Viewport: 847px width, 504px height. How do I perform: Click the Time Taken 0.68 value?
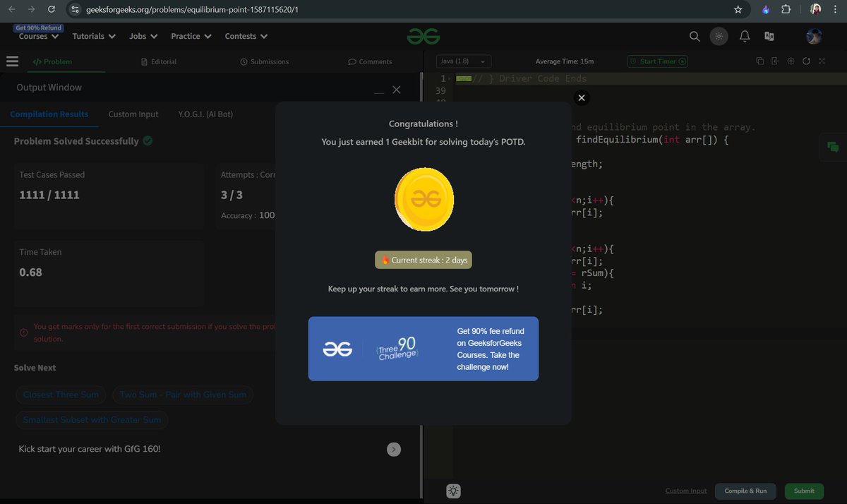[x=31, y=272]
